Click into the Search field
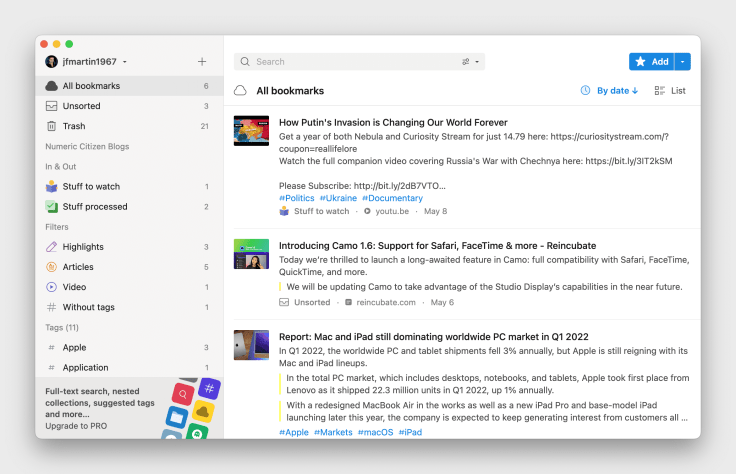The height and width of the screenshot is (474, 736). point(359,61)
